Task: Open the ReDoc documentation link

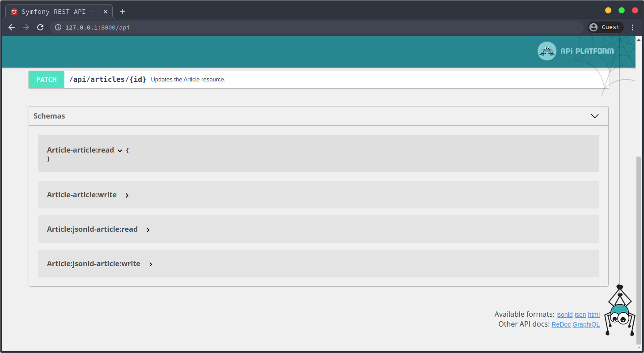Action: (561, 324)
